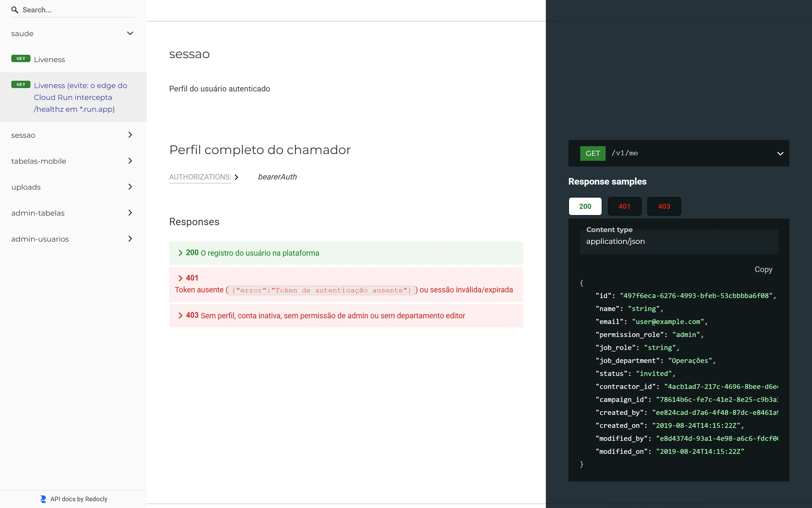Click the "contractor_id" line in JSON

point(687,387)
